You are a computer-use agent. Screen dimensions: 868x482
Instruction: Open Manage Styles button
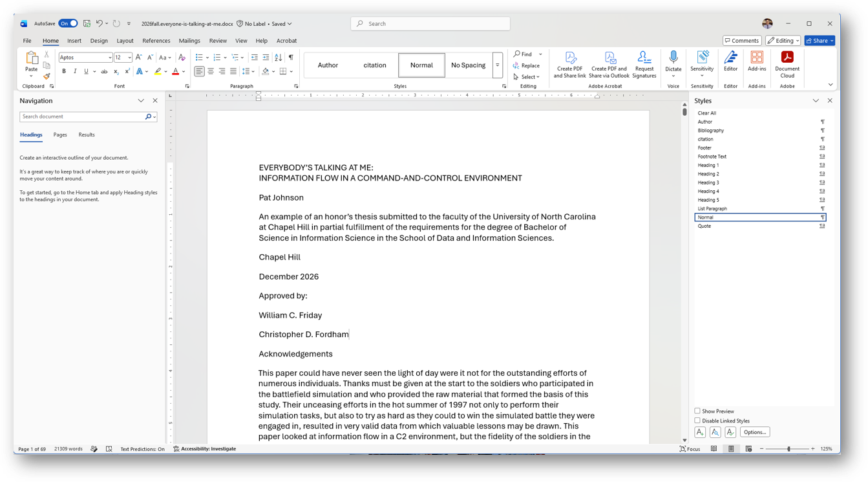730,432
